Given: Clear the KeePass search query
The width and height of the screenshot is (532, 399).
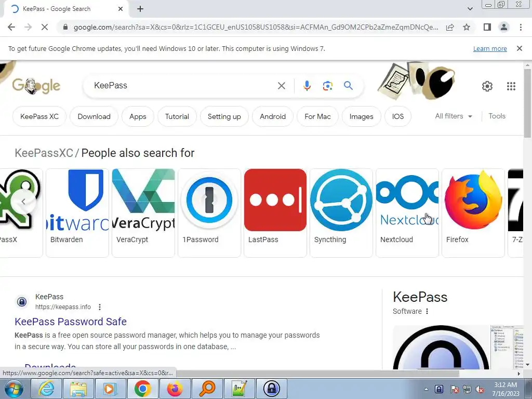Looking at the screenshot, I should click(x=281, y=86).
